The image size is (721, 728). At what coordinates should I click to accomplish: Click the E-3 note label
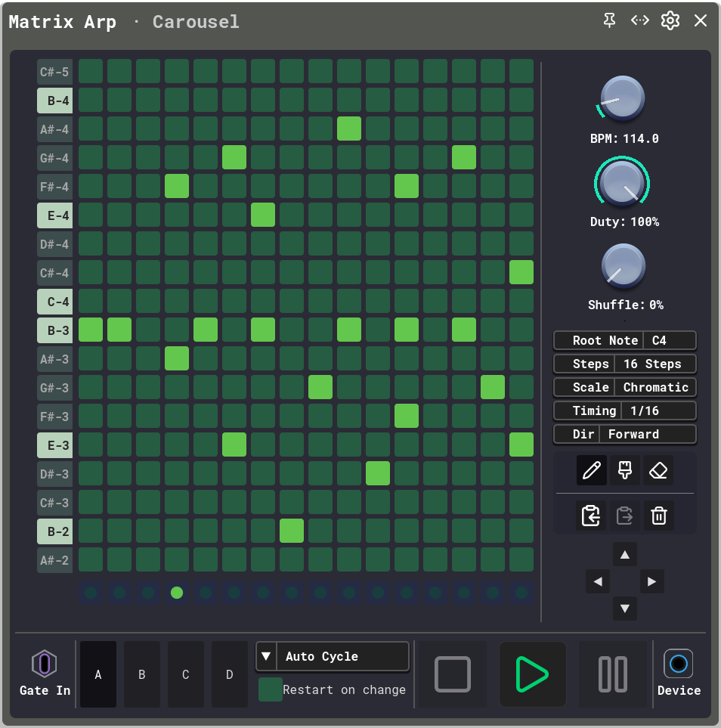coord(54,445)
